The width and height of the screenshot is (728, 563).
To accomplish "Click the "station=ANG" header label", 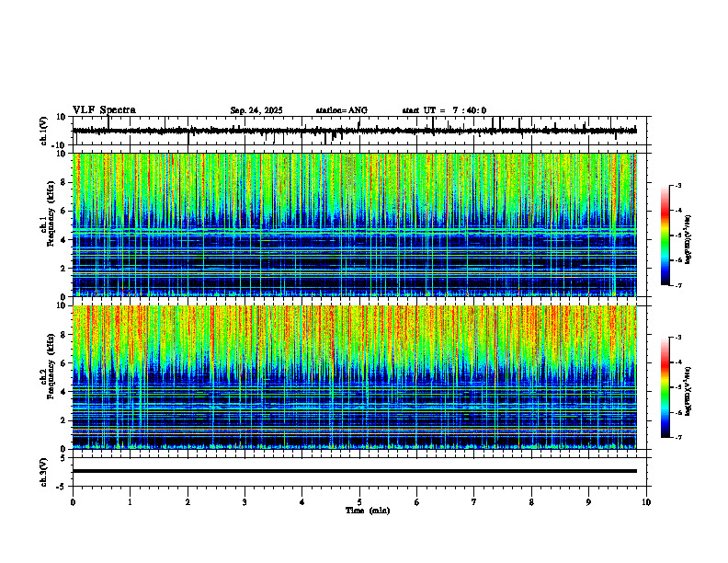I will [x=342, y=110].
